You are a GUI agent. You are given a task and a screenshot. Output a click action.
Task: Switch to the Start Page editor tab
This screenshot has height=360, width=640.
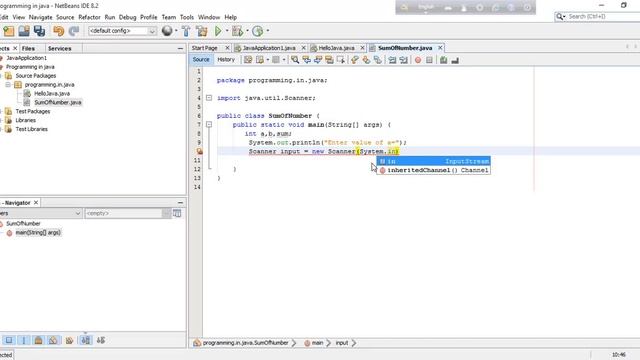[x=205, y=48]
